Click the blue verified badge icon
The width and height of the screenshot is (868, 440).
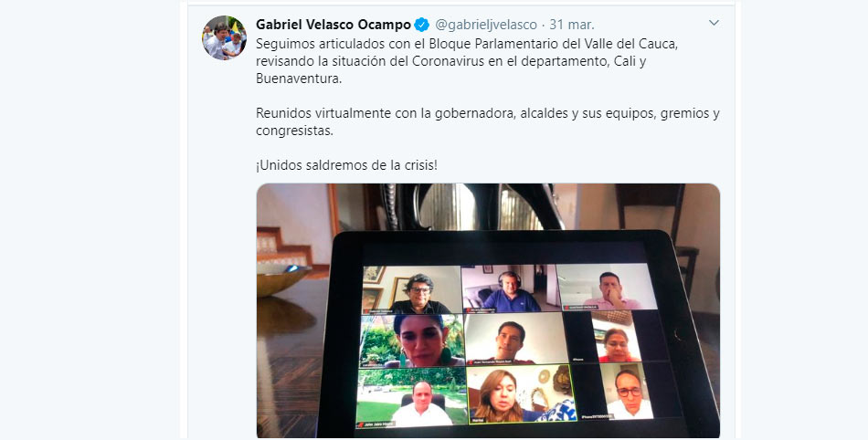422,25
